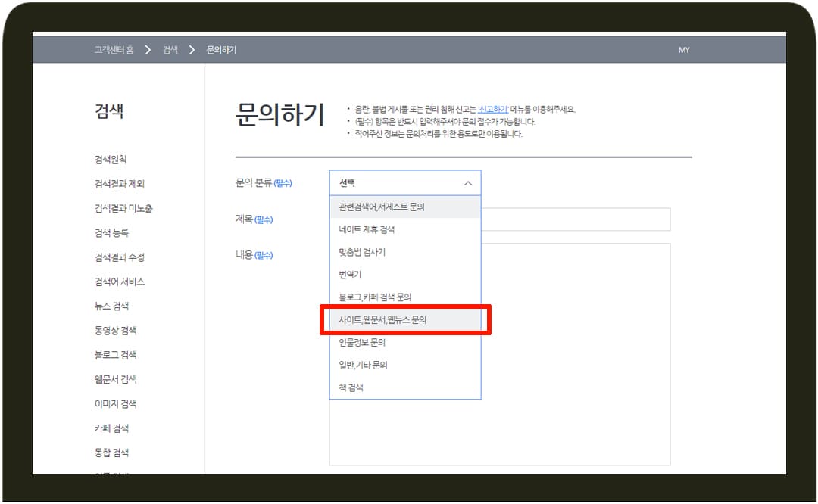Open the 신고하기 link in the notice
Viewport: 818px width, 504px height.
493,108
